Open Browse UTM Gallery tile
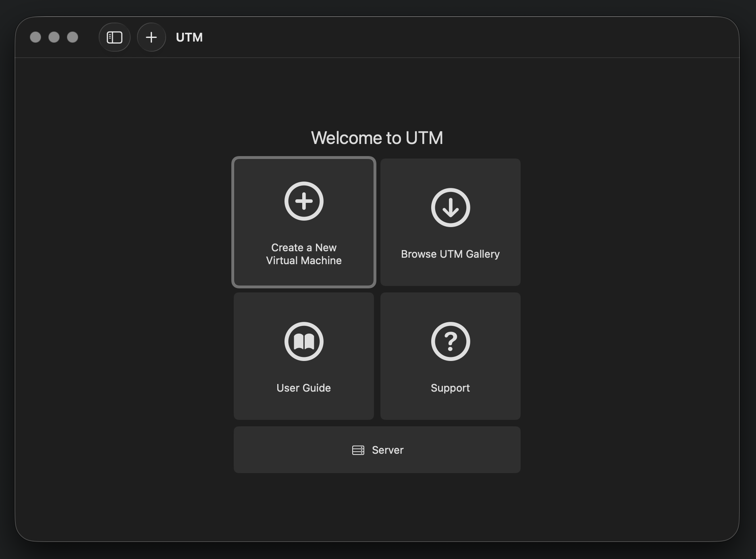 (451, 222)
